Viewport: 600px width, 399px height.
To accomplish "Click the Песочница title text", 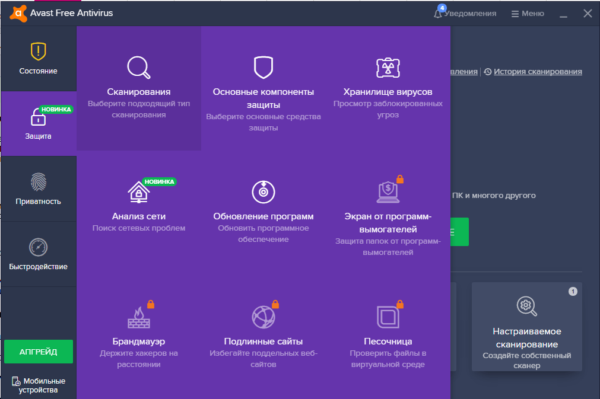I will pos(388,341).
